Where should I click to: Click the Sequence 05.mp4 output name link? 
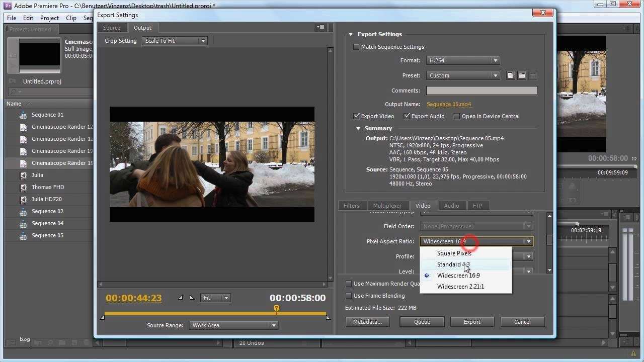coord(449,104)
